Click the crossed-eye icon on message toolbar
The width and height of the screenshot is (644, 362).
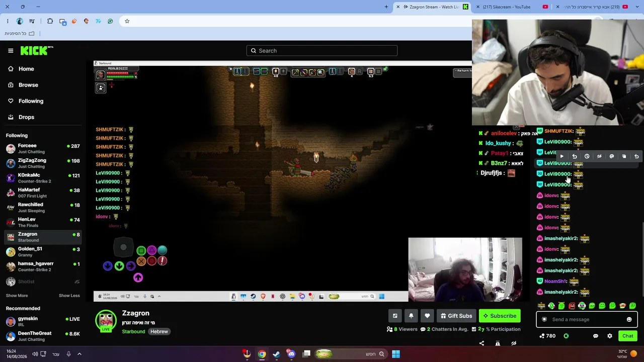599,156
